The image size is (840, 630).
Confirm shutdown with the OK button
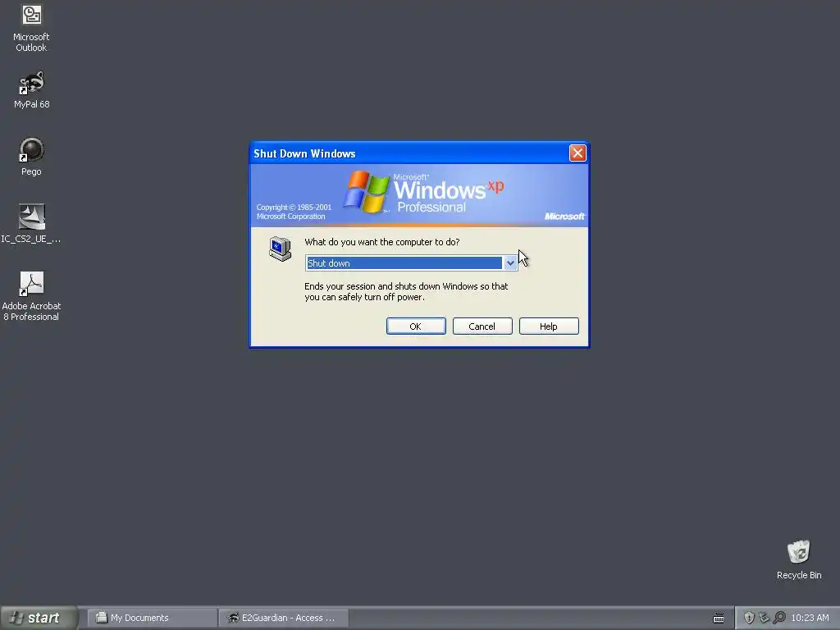(416, 326)
